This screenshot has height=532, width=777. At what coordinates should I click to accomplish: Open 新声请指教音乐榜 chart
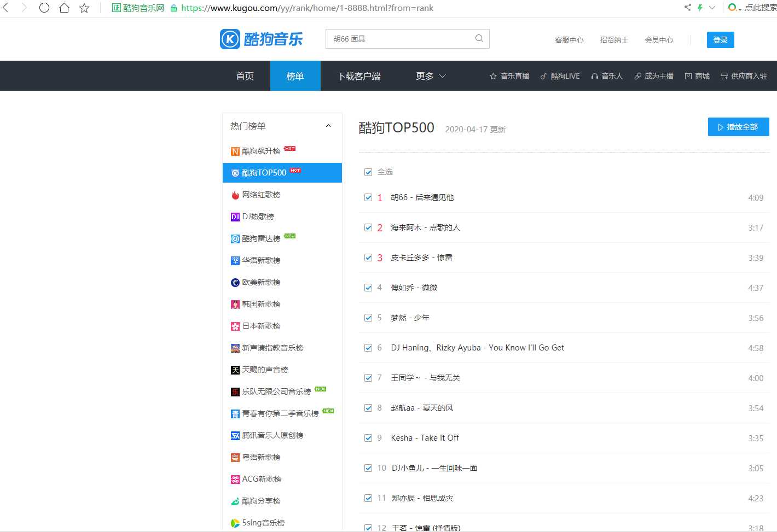tap(272, 348)
